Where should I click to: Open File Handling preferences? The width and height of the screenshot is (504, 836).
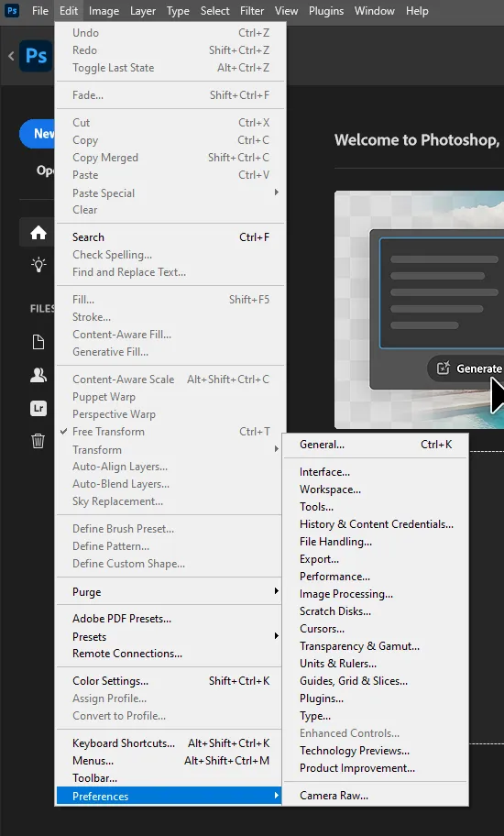click(376, 542)
